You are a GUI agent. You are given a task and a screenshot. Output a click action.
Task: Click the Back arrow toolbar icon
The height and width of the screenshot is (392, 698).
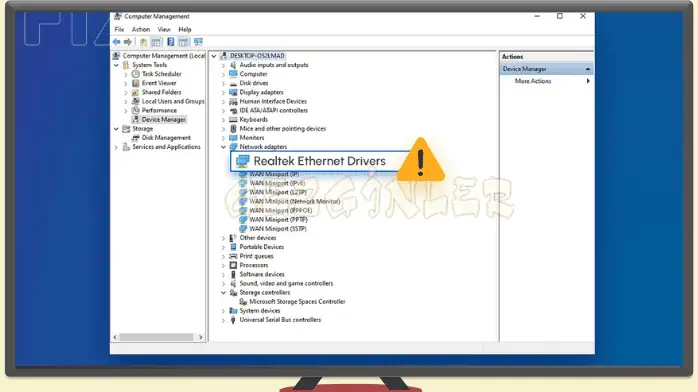[x=116, y=42]
